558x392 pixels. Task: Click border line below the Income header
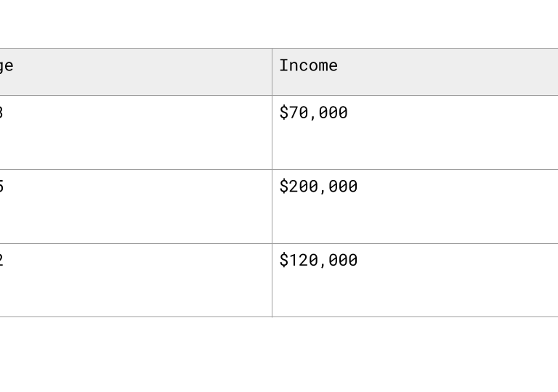click(x=414, y=95)
